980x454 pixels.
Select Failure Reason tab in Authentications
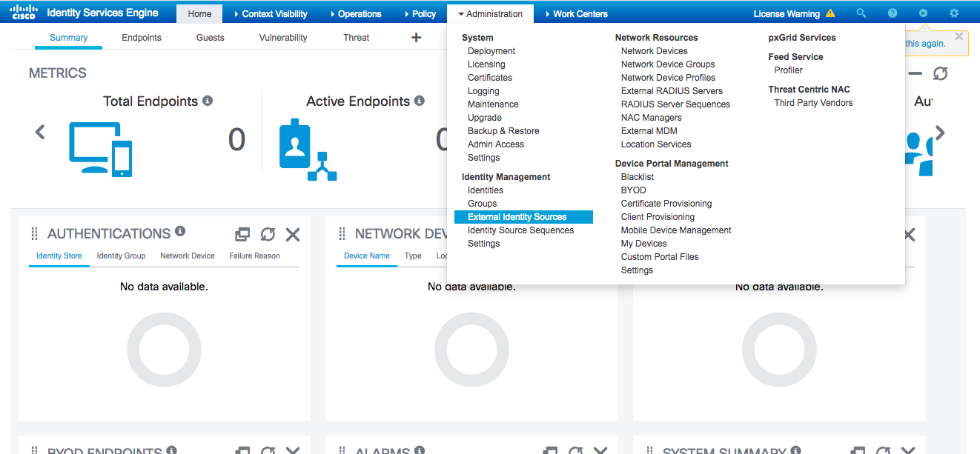[x=255, y=256]
